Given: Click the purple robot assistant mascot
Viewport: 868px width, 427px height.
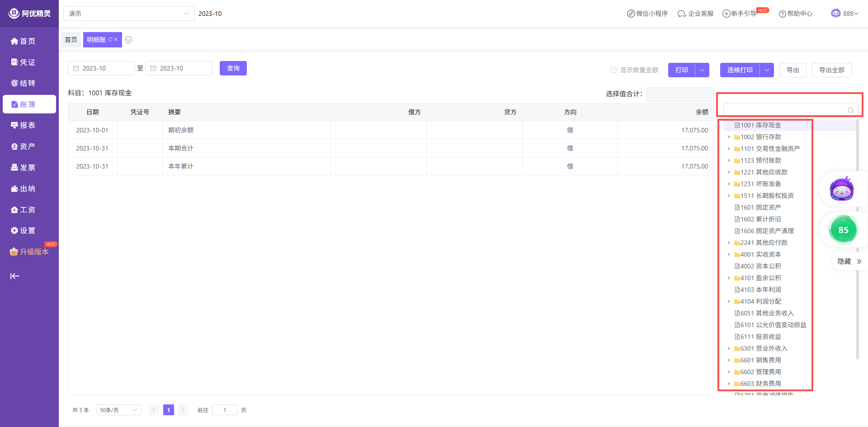Looking at the screenshot, I should (x=841, y=189).
